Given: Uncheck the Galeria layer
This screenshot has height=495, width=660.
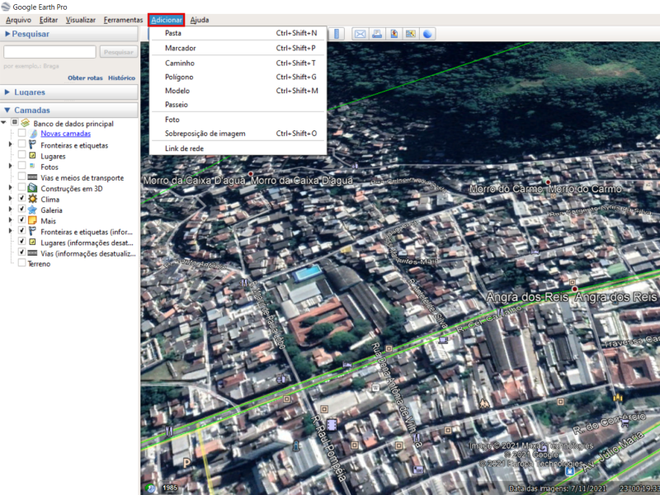Looking at the screenshot, I should (x=22, y=209).
